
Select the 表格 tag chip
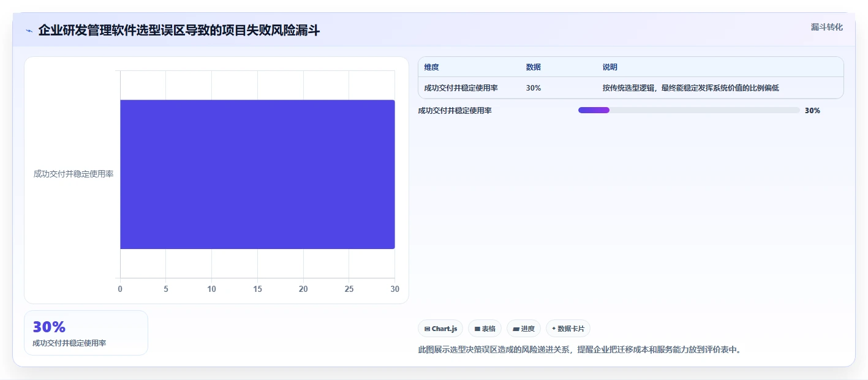[x=485, y=329]
